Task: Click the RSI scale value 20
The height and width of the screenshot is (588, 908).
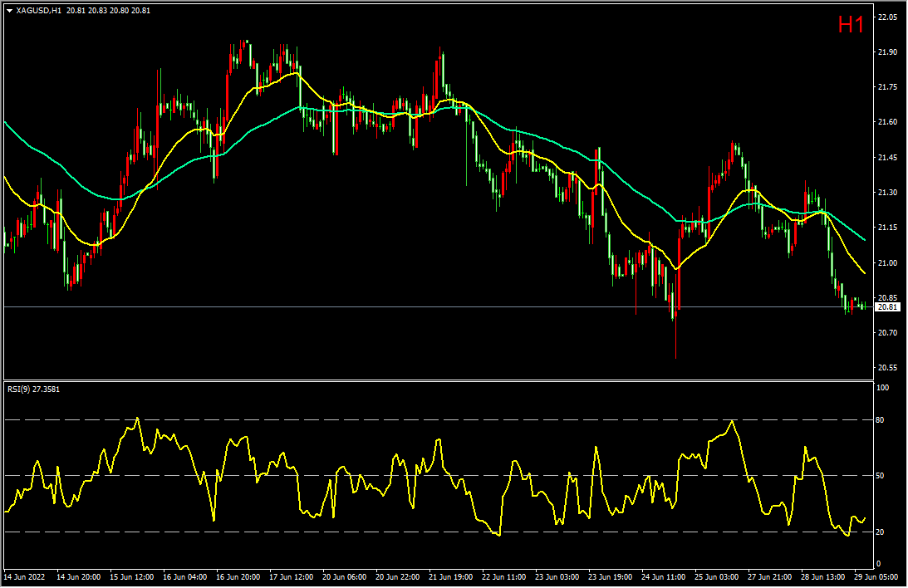Action: pos(881,532)
